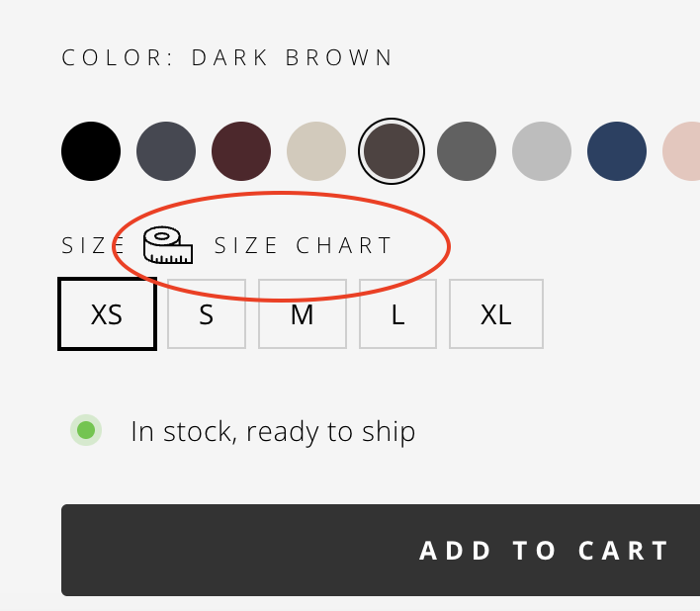The width and height of the screenshot is (700, 611).
Task: Click the Color: Dark Brown label
Action: 227,58
